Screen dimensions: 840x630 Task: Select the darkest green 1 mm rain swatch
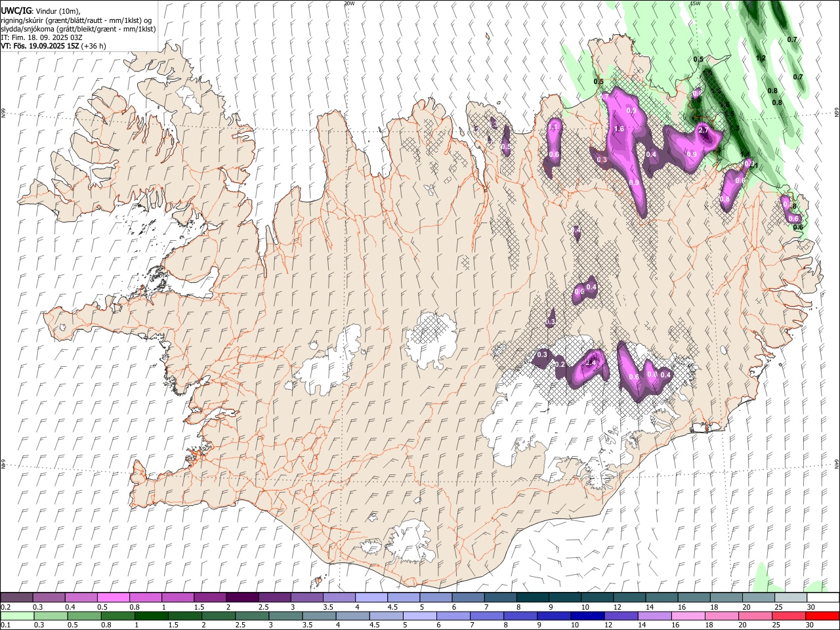coord(152,616)
